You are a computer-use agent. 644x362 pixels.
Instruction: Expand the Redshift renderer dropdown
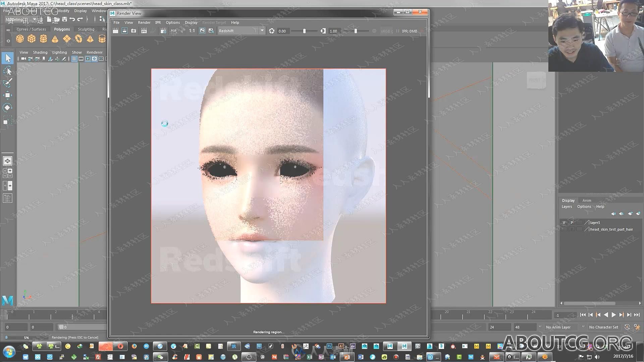pyautogui.click(x=261, y=31)
